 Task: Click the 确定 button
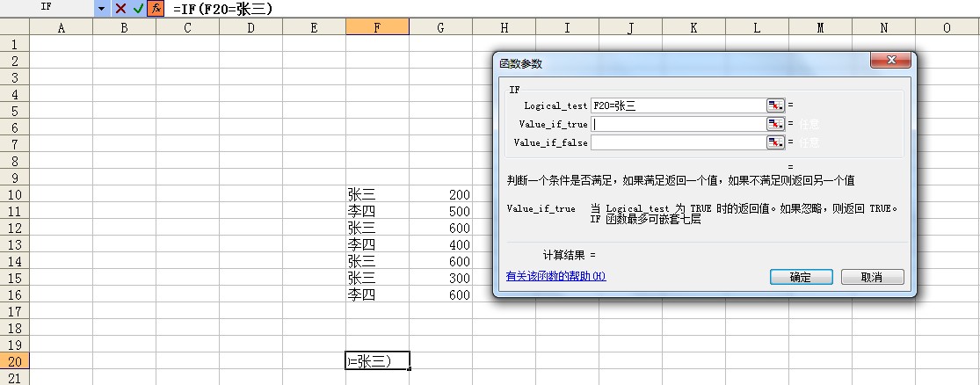(x=802, y=277)
